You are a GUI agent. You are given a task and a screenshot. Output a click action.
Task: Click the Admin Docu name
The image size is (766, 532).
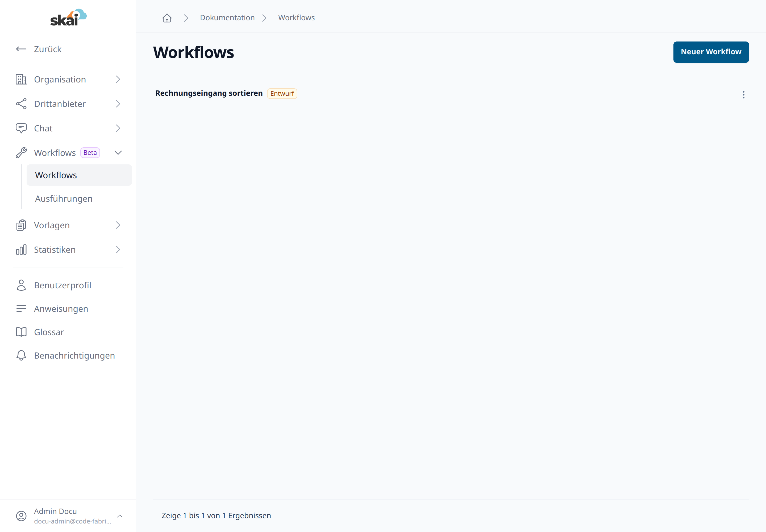click(55, 511)
